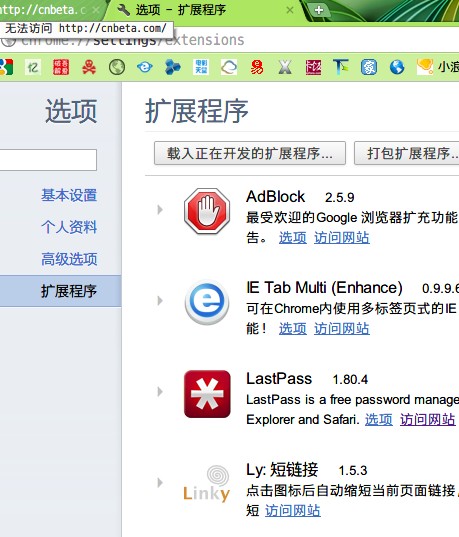Expand the AdBlock extension details triangle

tap(160, 210)
